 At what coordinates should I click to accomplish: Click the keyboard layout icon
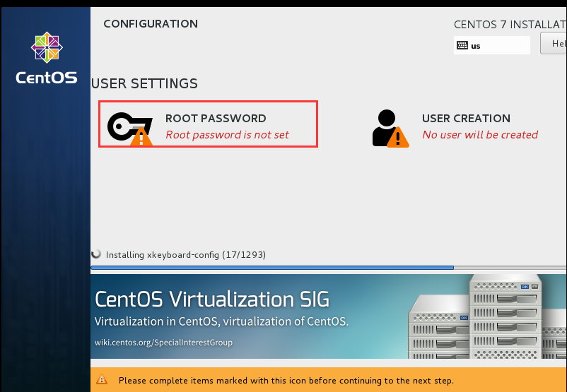click(462, 45)
